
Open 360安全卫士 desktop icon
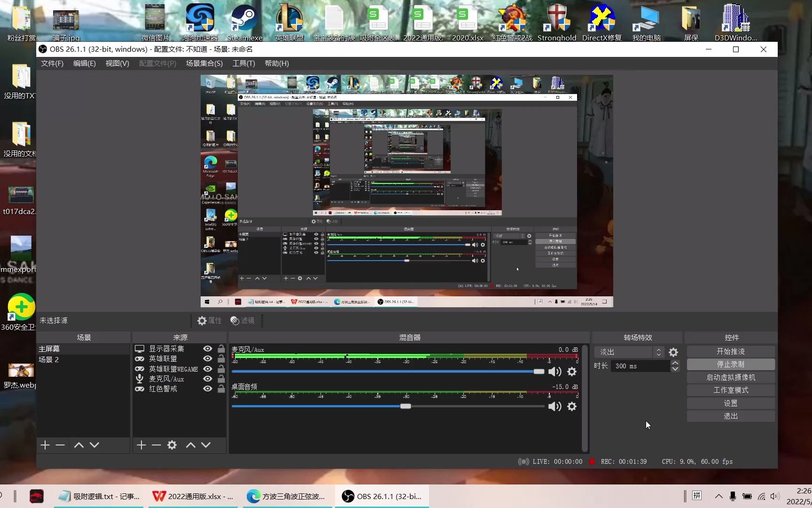[19, 312]
